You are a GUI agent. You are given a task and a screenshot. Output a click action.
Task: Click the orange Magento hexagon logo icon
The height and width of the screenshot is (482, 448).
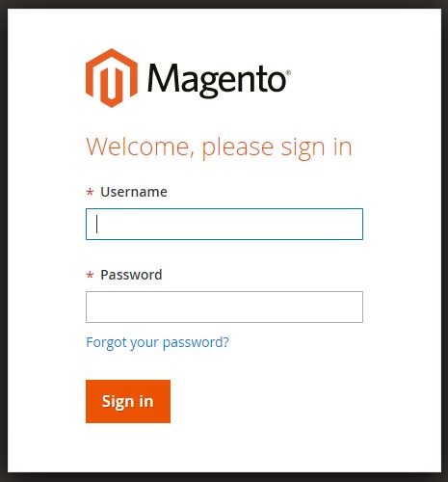(112, 78)
